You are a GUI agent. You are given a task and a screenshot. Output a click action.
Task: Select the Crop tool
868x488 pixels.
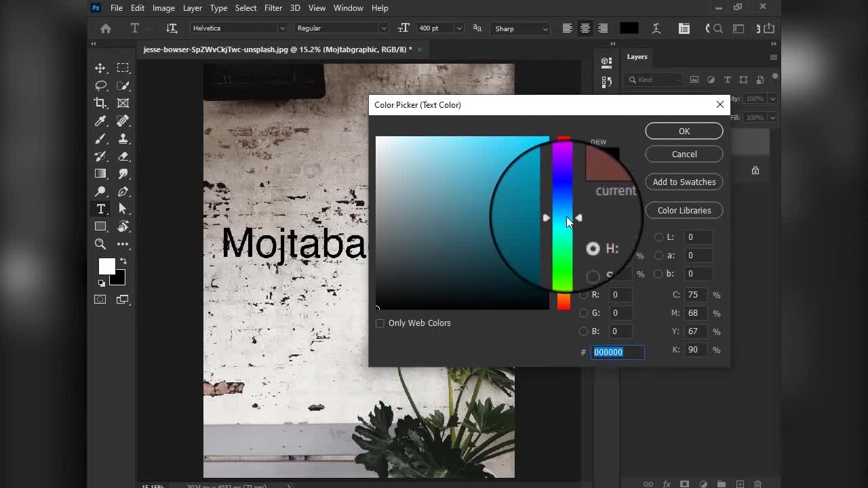100,103
